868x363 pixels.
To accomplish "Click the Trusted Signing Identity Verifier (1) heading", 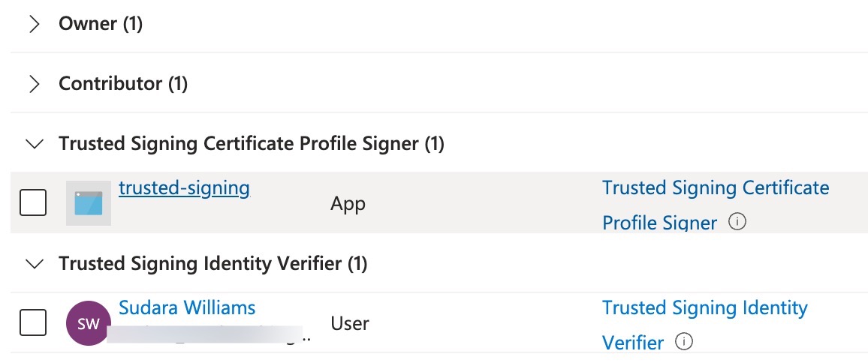I will click(212, 263).
